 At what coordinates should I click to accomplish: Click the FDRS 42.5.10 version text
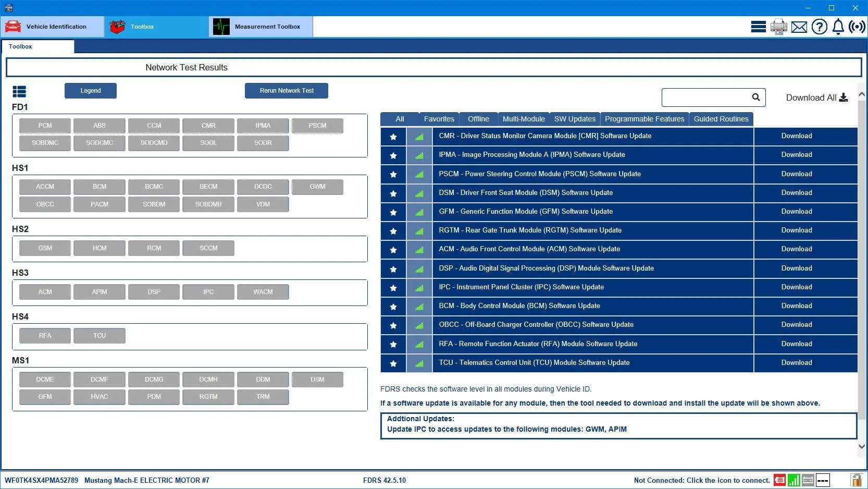(x=385, y=480)
